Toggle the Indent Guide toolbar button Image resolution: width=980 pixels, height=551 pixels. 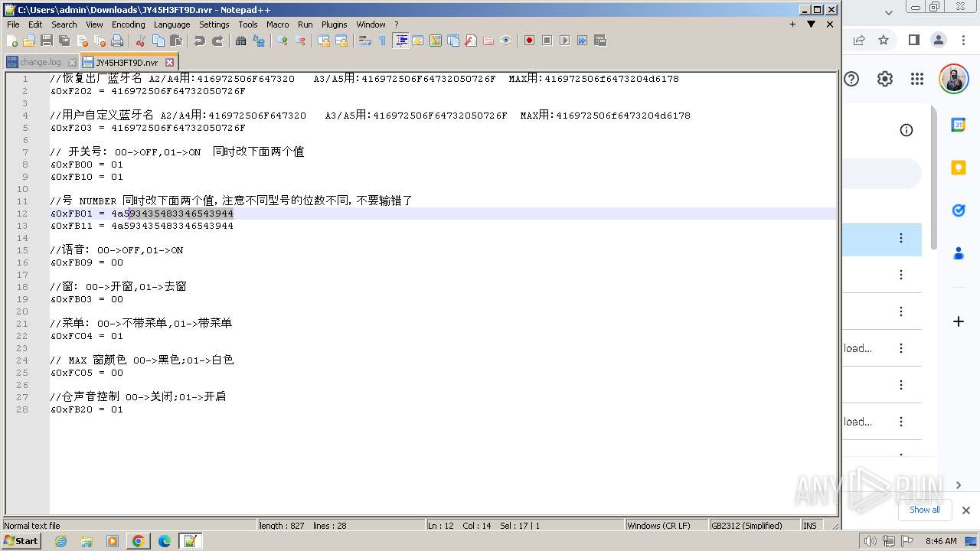(400, 41)
